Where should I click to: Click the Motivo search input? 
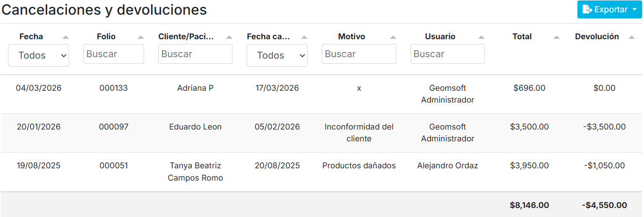(x=359, y=54)
